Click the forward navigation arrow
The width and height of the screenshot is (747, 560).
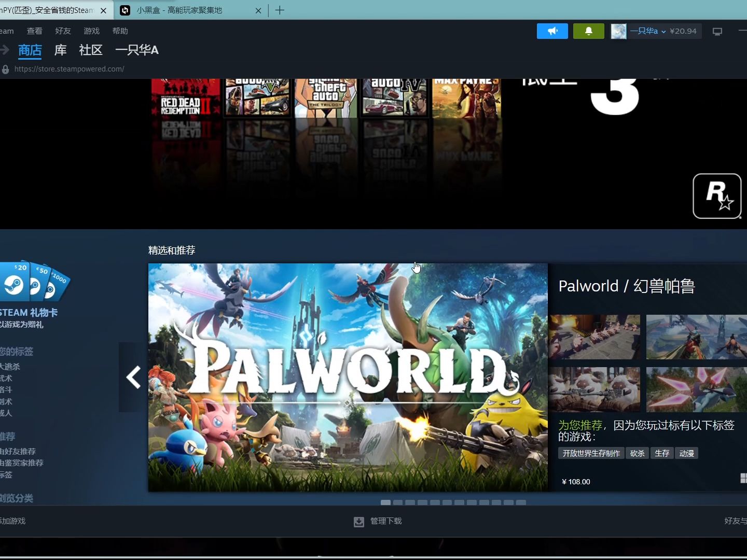pos(5,50)
